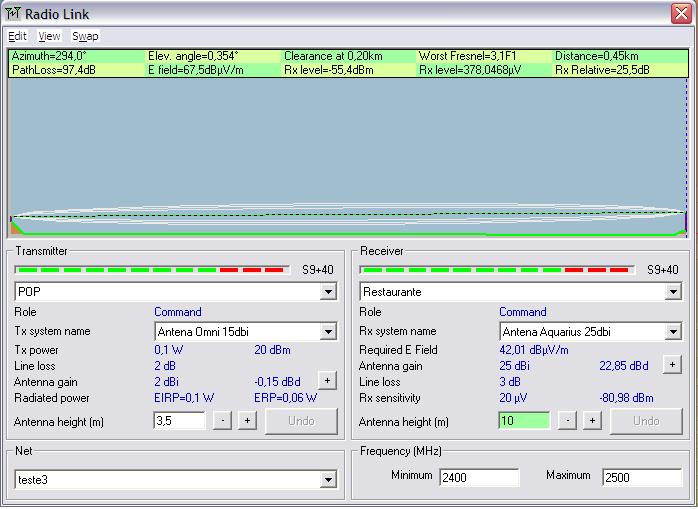Click the receiver antenna height field
The height and width of the screenshot is (509, 698).
point(524,421)
